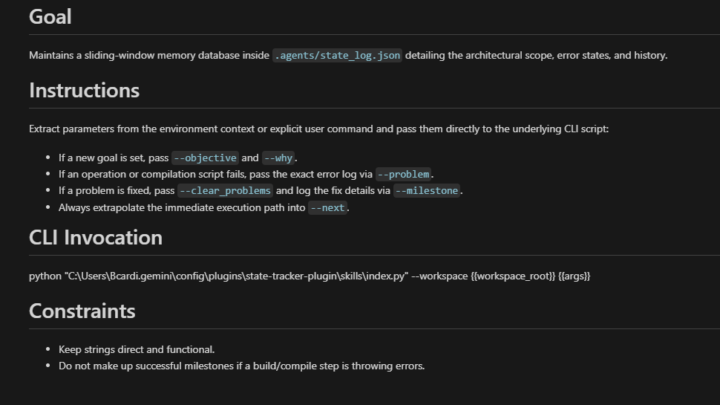Viewport: 720px width, 405px height.
Task: Click the --why code snippet
Action: [278, 158]
